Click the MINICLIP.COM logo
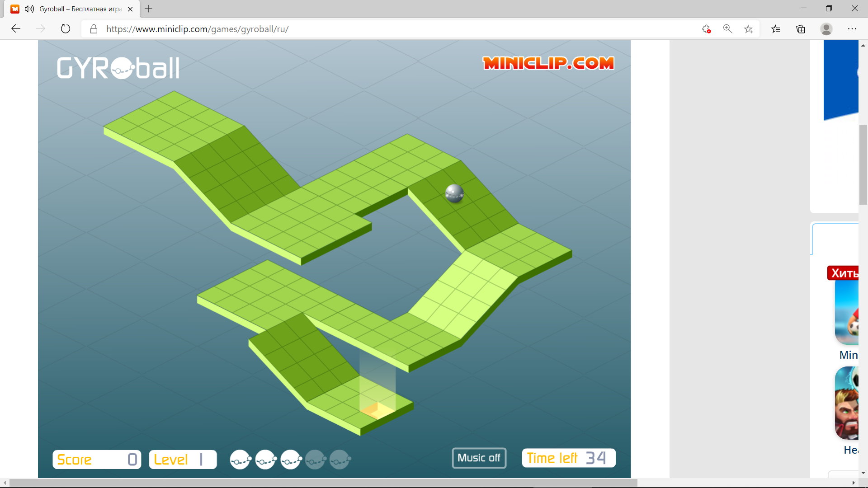 point(548,63)
